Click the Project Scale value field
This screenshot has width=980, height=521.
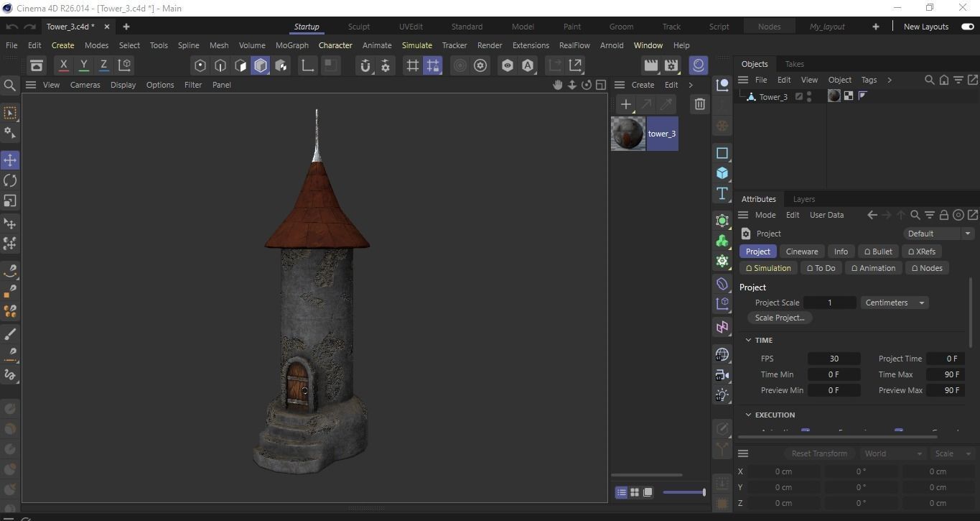pyautogui.click(x=829, y=303)
